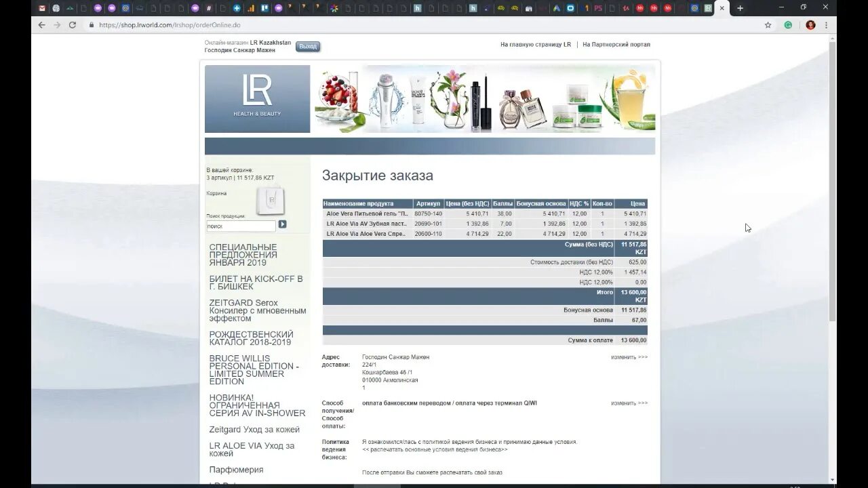Reload the order page

(x=73, y=25)
